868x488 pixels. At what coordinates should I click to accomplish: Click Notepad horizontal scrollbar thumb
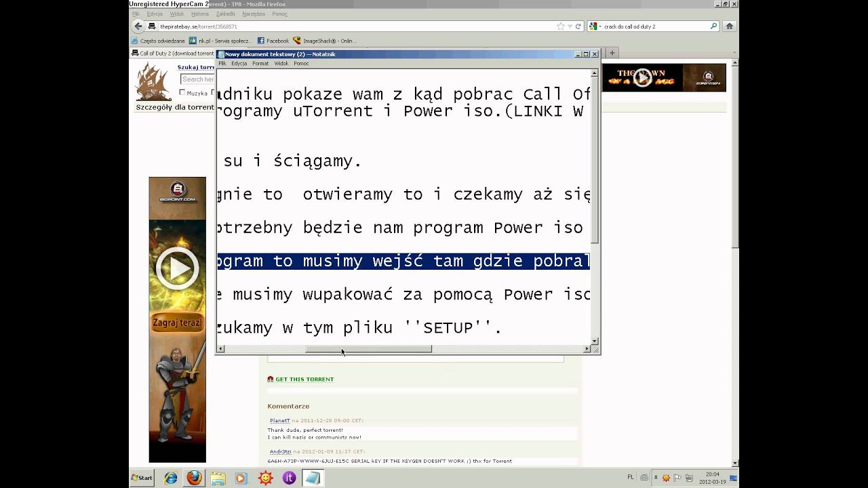click(368, 349)
